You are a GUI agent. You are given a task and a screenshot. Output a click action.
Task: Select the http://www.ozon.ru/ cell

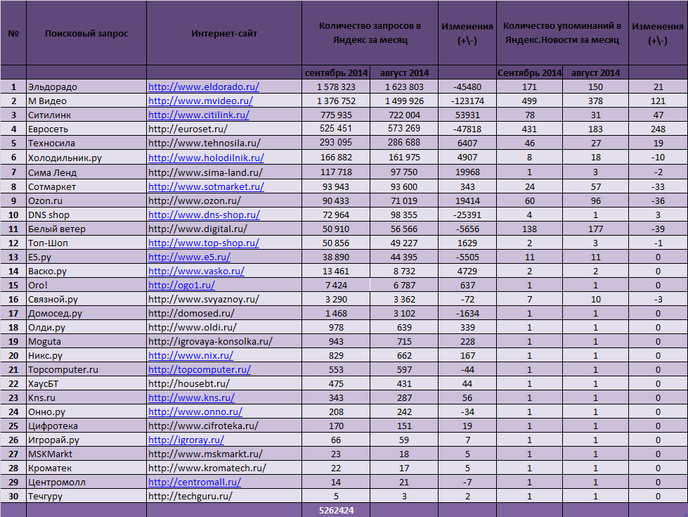pyautogui.click(x=224, y=201)
